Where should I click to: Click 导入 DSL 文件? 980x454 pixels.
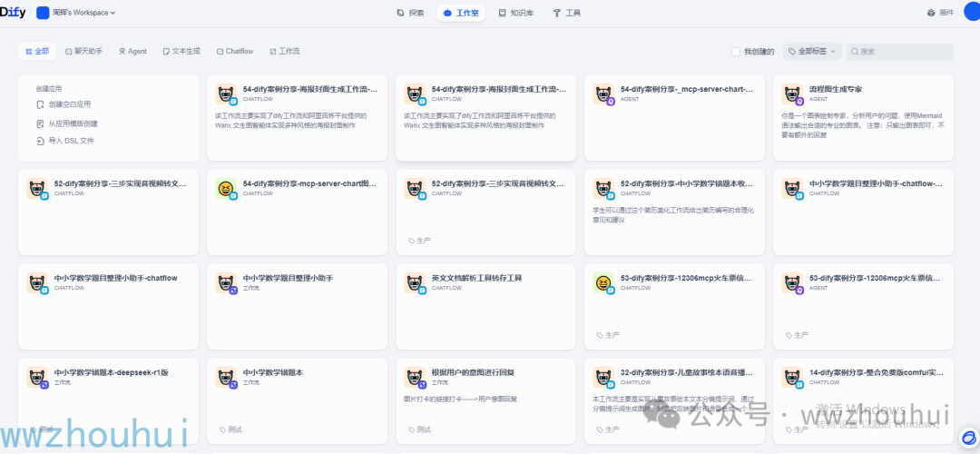pyautogui.click(x=65, y=141)
